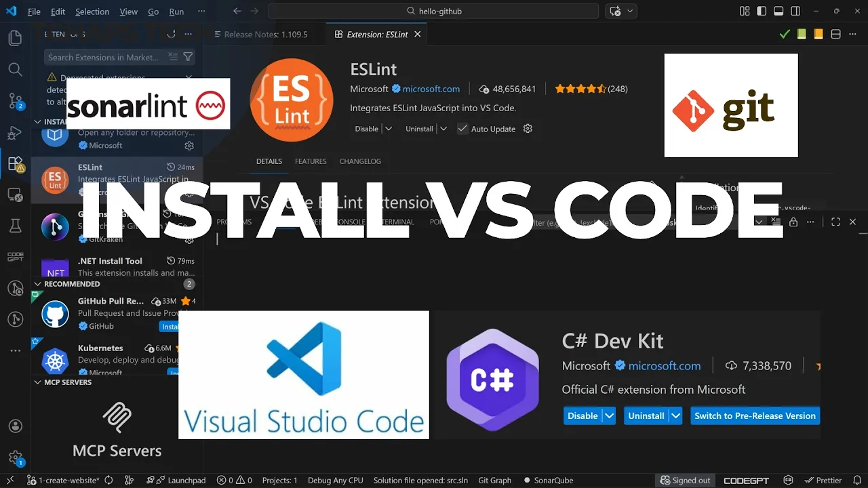The height and width of the screenshot is (488, 868).
Task: Select the Extensions view icon
Action: pyautogui.click(x=15, y=163)
